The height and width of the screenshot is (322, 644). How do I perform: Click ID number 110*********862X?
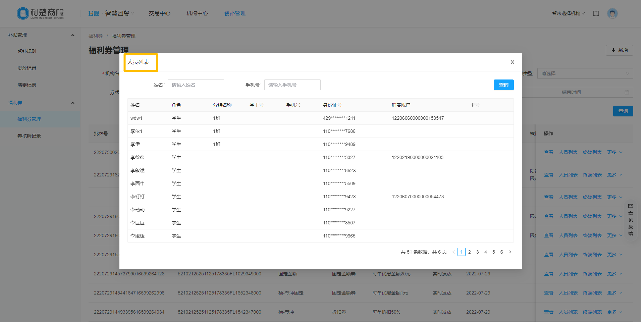coord(339,170)
